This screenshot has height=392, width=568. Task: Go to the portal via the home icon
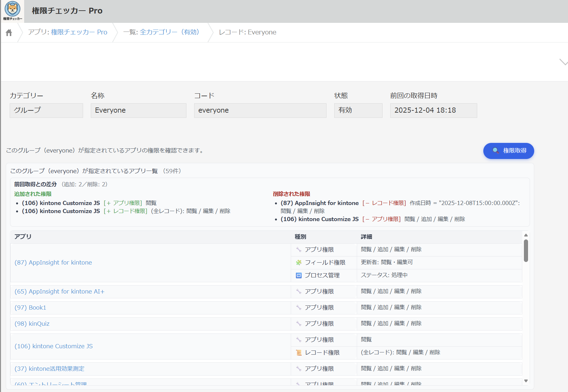[9, 33]
